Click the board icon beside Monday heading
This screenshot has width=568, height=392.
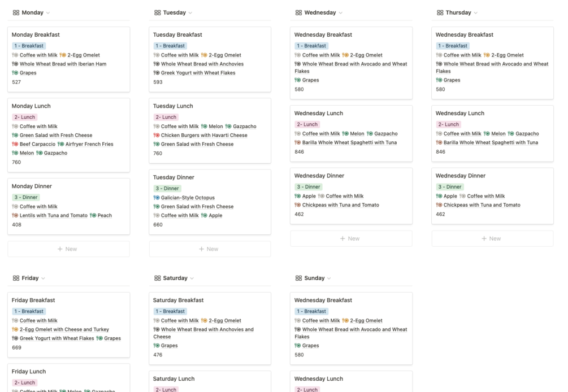coord(16,12)
